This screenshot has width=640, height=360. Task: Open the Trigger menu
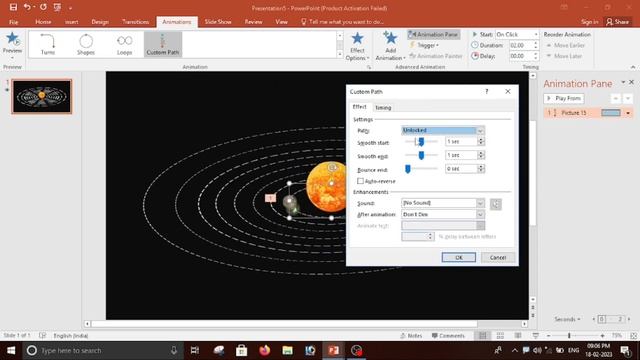click(x=424, y=45)
